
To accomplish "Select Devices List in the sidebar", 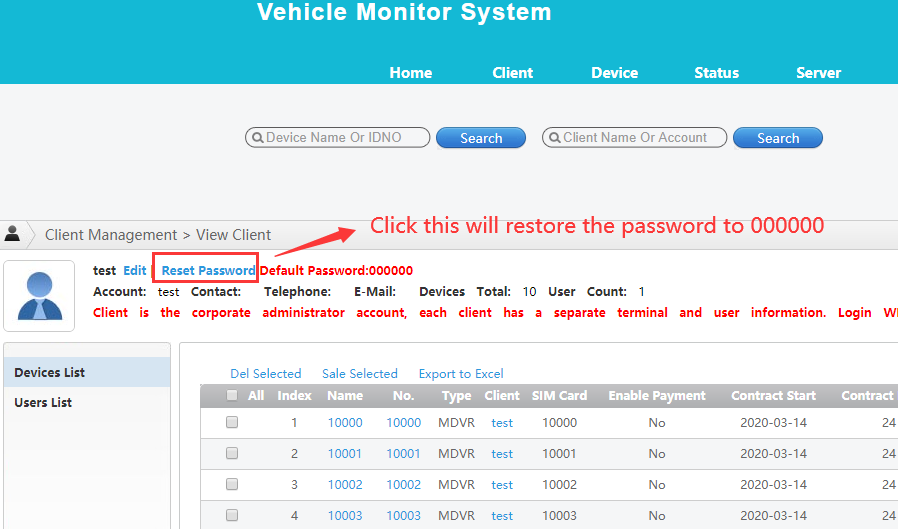I will coord(87,372).
